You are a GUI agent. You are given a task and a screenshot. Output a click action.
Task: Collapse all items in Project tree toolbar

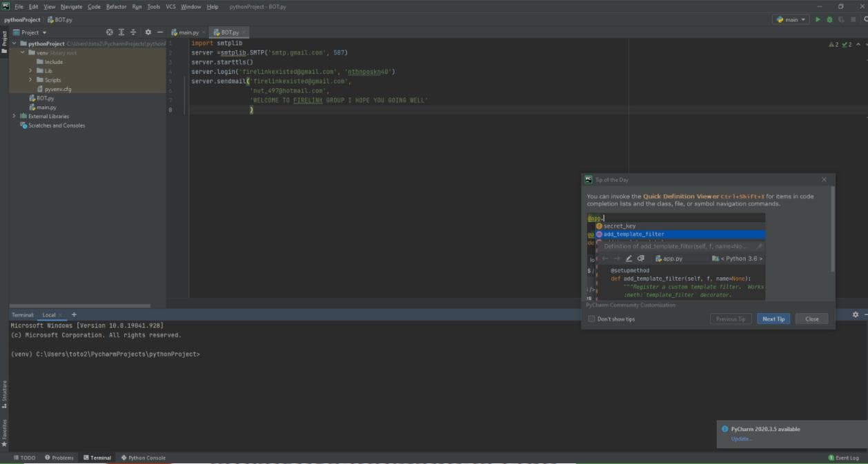pyautogui.click(x=133, y=32)
